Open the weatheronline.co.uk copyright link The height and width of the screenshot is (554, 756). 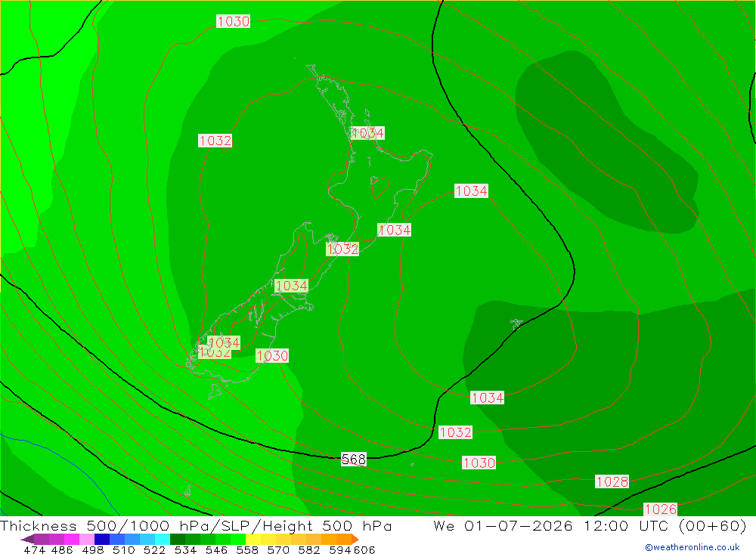coord(692,547)
